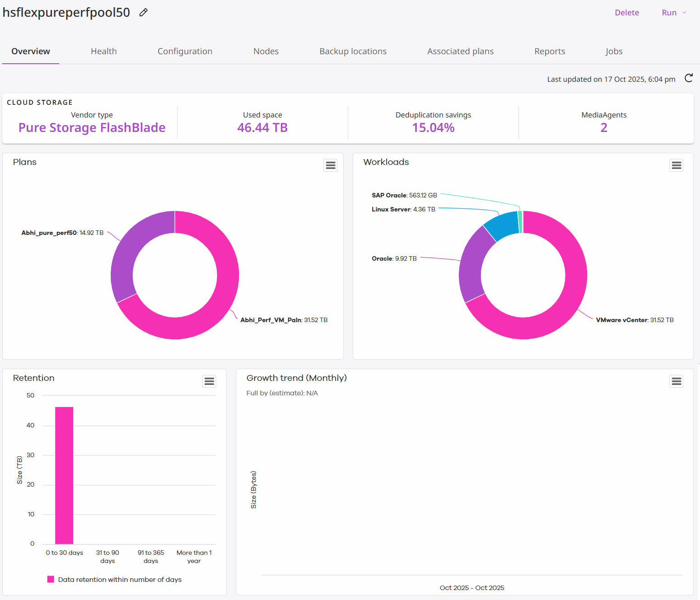Viewport: 700px width, 600px height.
Task: Open the Retention chart export menu
Action: coord(209,381)
